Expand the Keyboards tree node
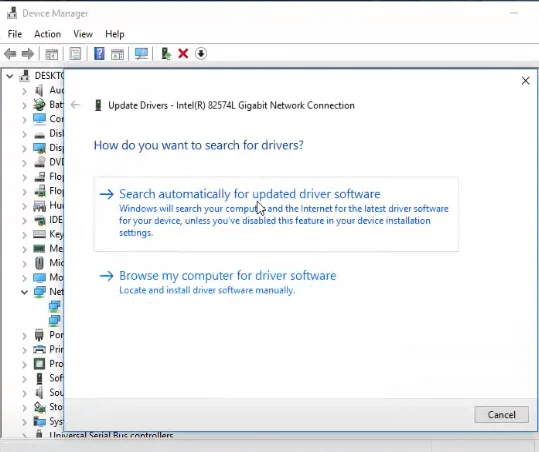The width and height of the screenshot is (539, 452). tap(24, 234)
